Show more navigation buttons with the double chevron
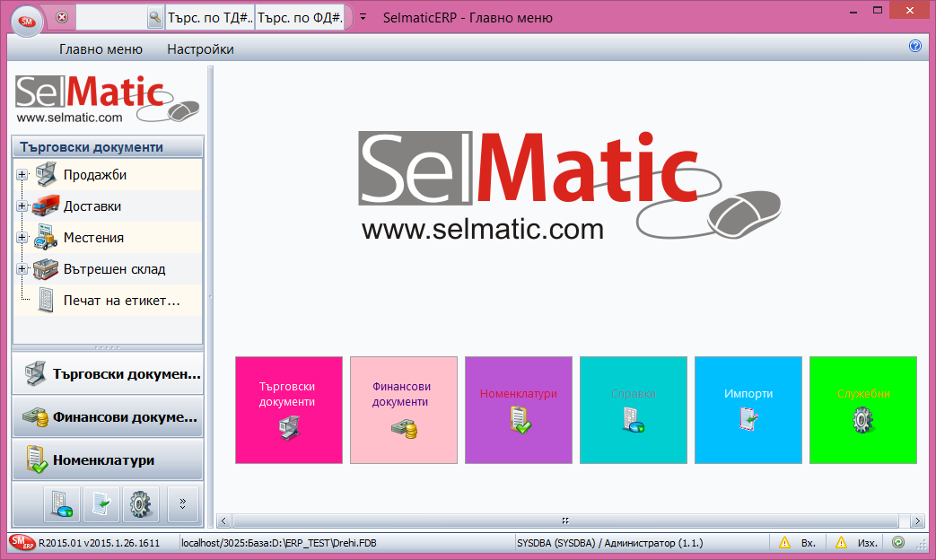 point(183,503)
